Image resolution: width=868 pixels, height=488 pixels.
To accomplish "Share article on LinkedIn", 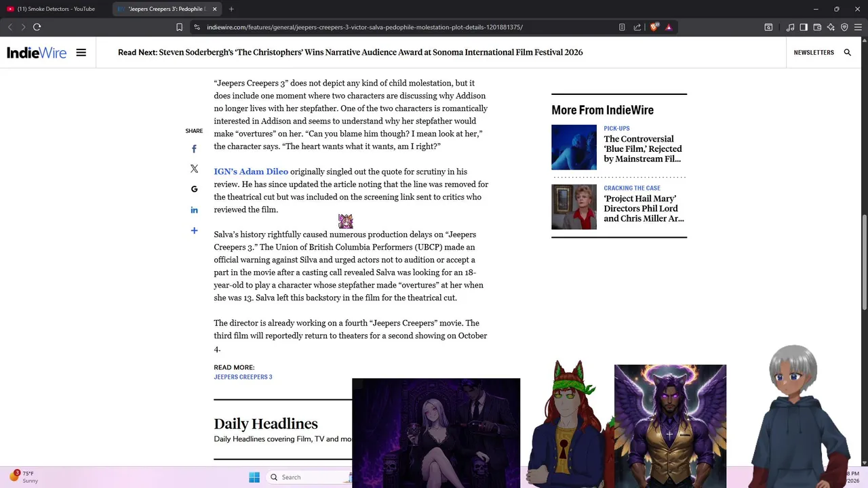I will tap(194, 210).
